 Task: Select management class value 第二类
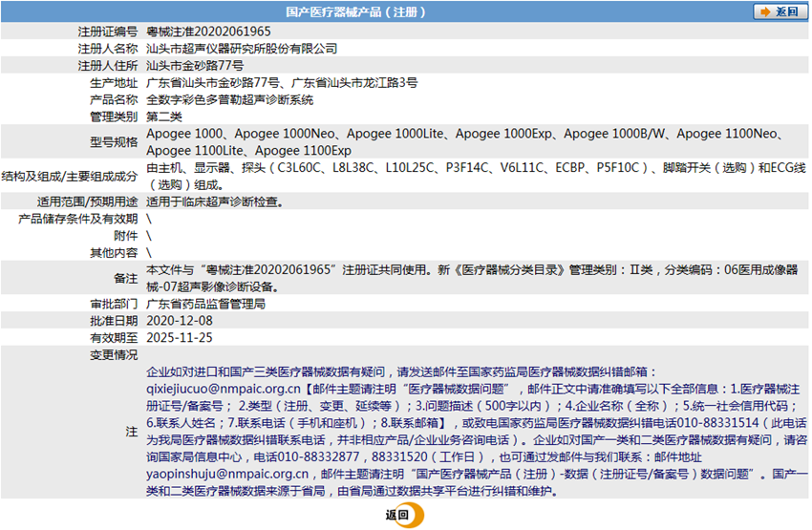164,117
